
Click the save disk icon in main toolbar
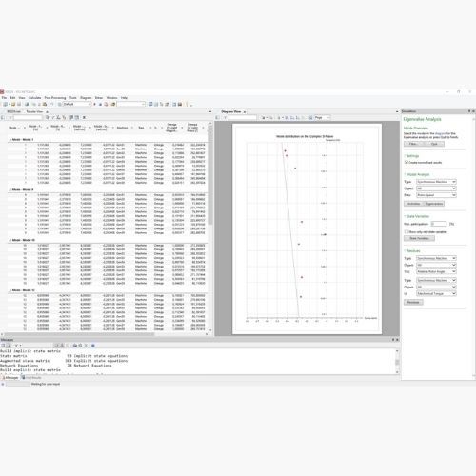[x=19, y=104]
